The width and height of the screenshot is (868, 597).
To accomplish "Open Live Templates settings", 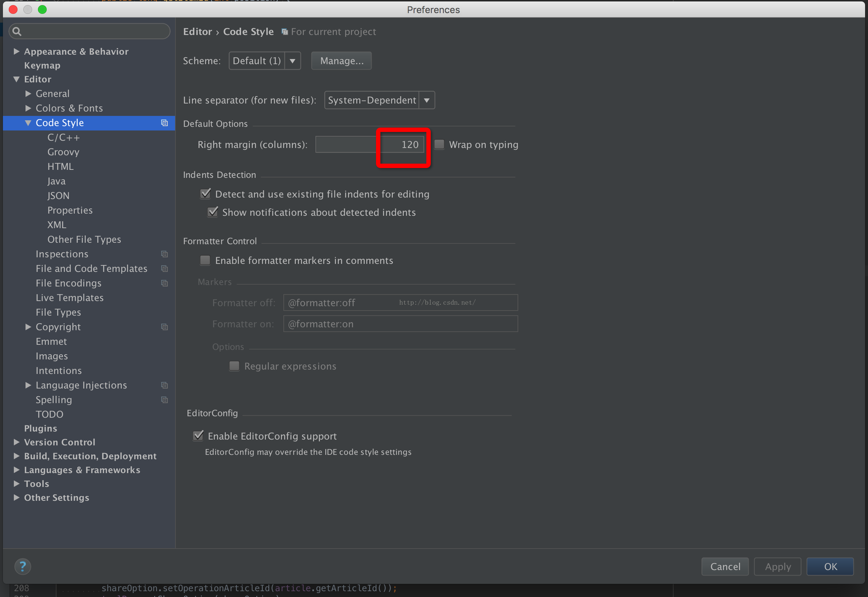I will pos(70,298).
